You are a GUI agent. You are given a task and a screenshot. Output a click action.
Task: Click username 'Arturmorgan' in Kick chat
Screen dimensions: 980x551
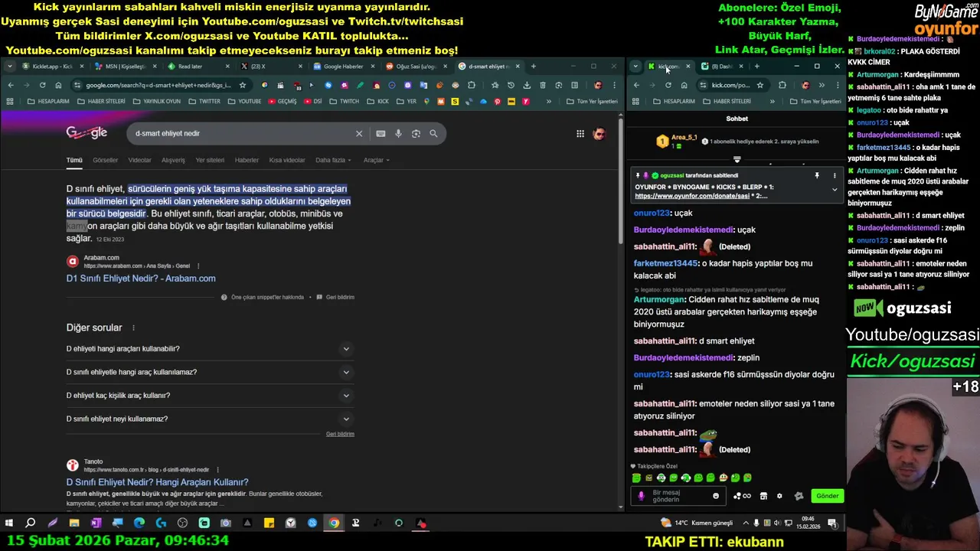659,300
